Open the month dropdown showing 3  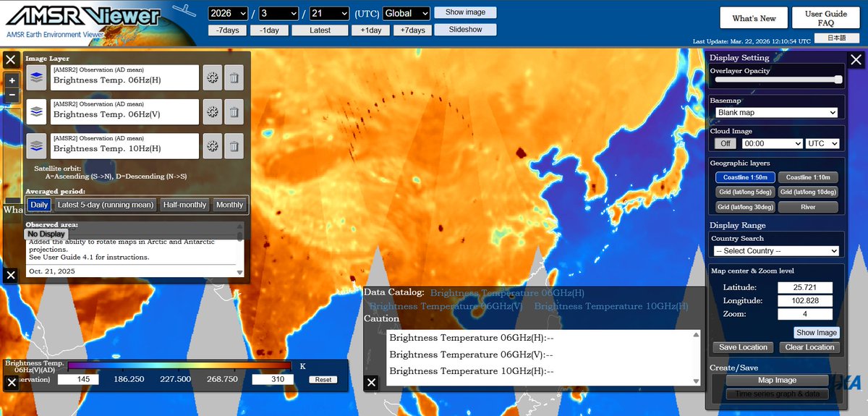[278, 13]
